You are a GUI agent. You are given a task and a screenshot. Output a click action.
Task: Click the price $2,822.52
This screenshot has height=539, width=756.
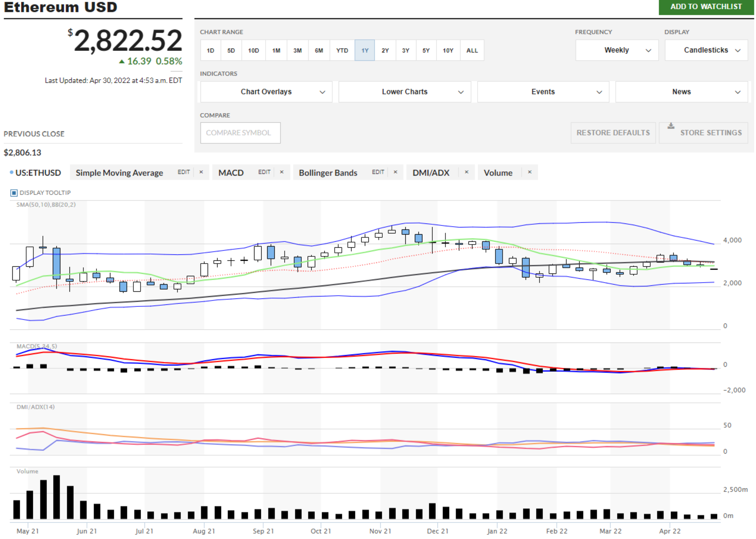[x=125, y=40]
